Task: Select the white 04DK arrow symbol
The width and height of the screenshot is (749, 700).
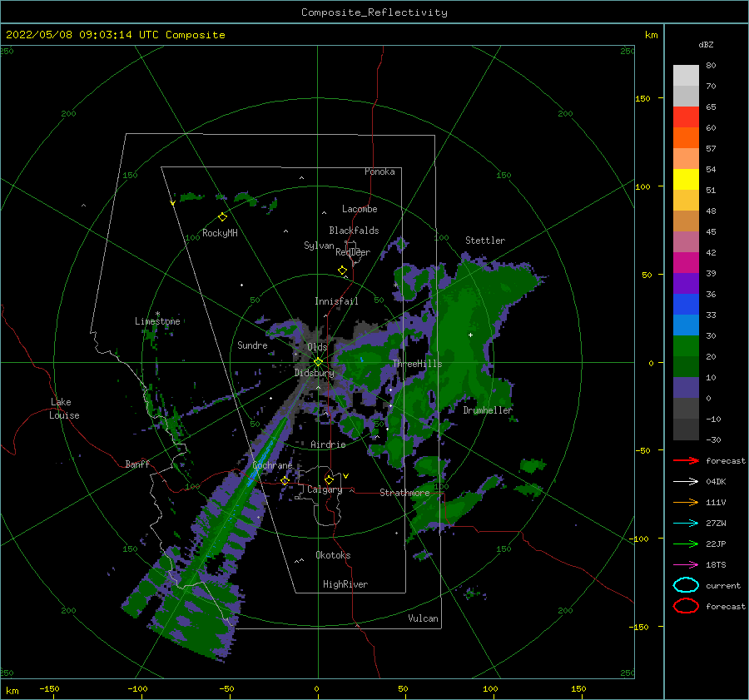Action: click(x=686, y=482)
